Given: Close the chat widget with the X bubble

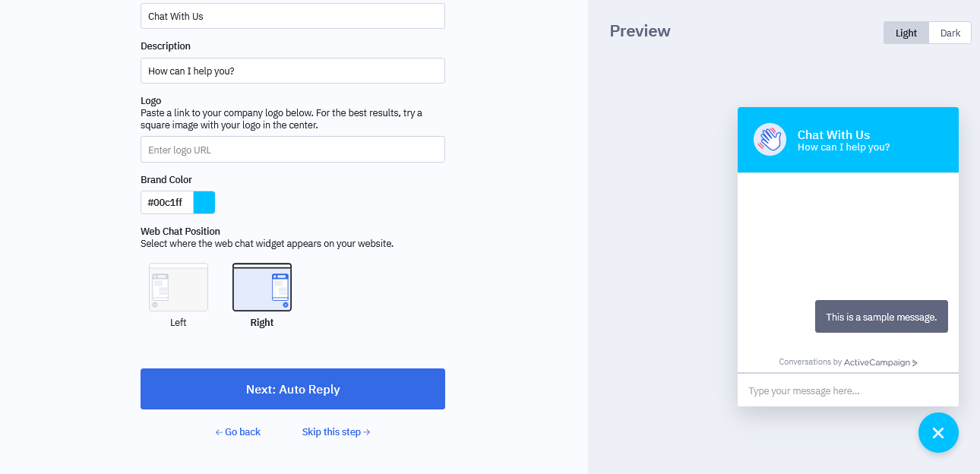Looking at the screenshot, I should 938,433.
